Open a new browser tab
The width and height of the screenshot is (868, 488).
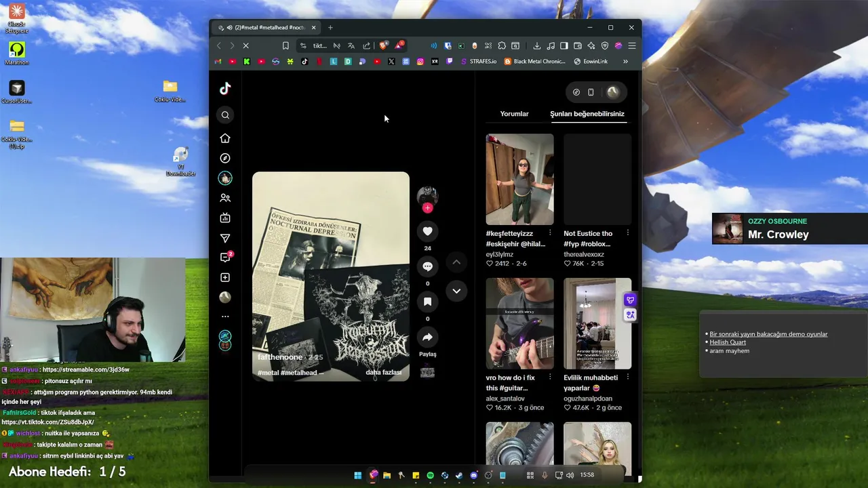330,28
